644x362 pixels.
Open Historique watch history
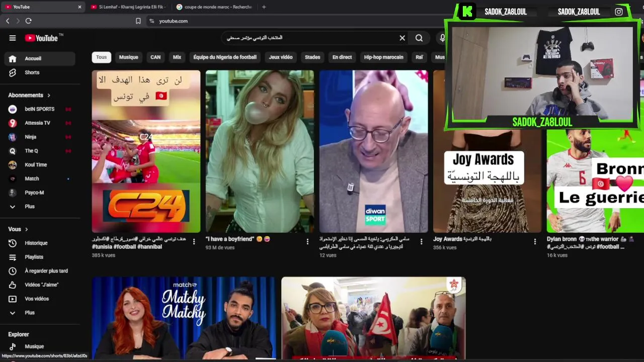tap(40, 243)
